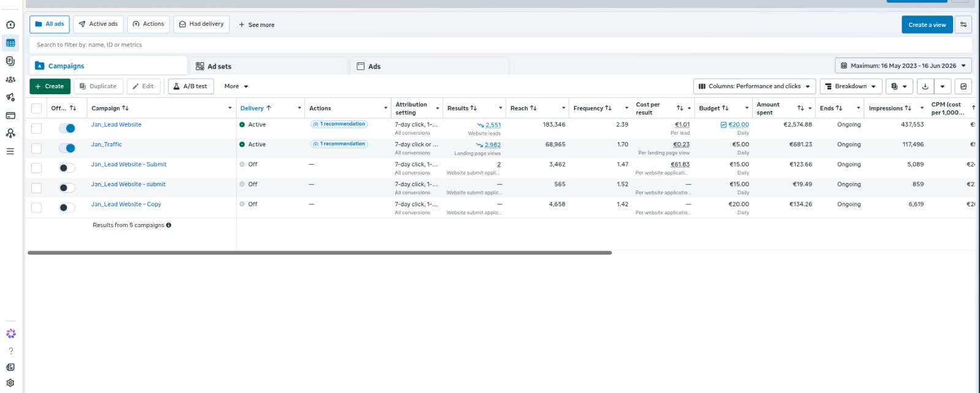Sort the Results column

(x=473, y=108)
